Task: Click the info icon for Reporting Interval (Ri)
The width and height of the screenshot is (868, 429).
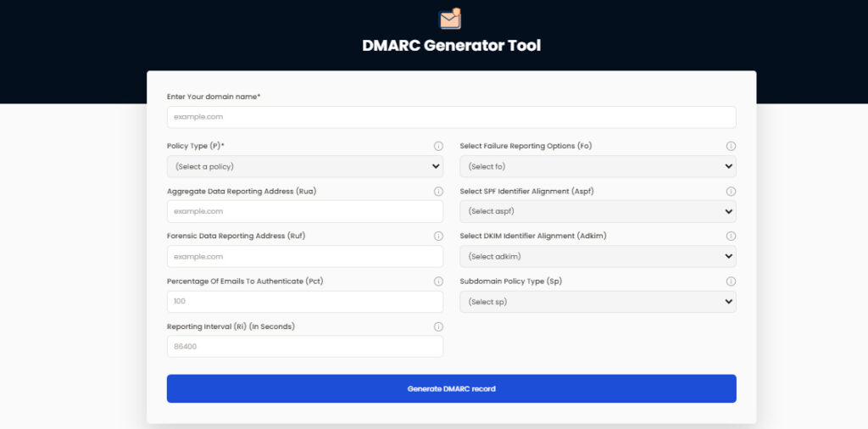Action: pyautogui.click(x=438, y=326)
